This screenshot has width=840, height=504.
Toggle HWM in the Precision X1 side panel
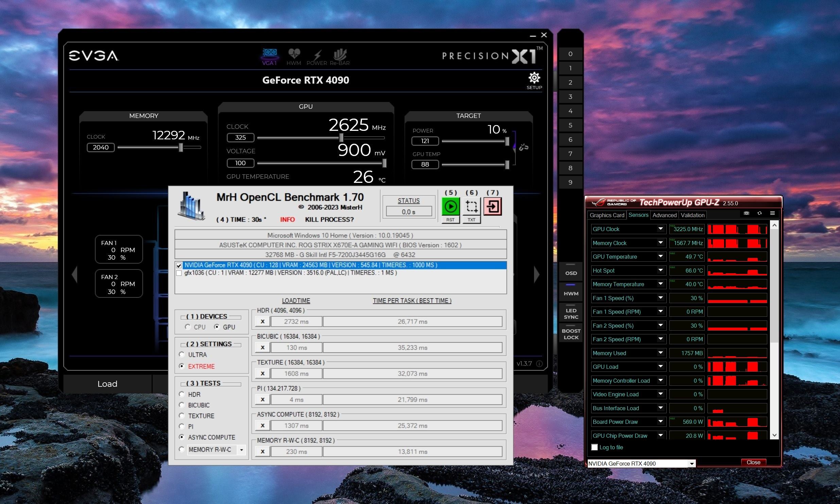[x=571, y=291]
